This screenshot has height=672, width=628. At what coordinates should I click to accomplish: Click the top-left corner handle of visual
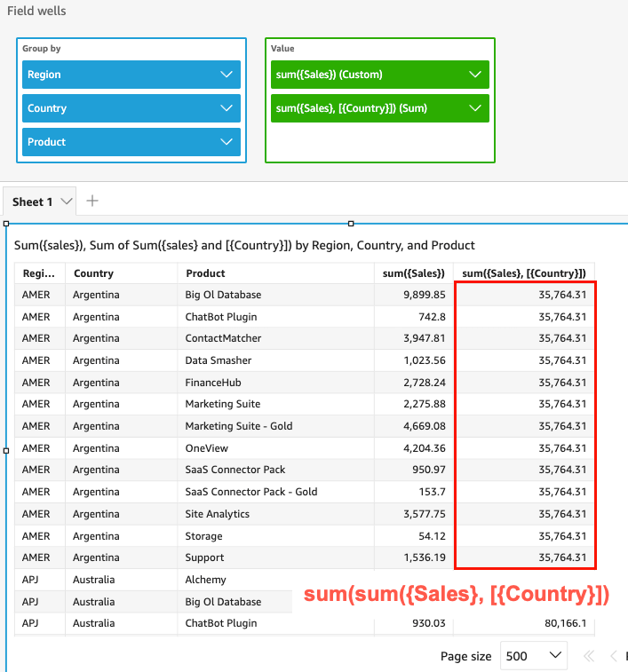(x=6, y=224)
